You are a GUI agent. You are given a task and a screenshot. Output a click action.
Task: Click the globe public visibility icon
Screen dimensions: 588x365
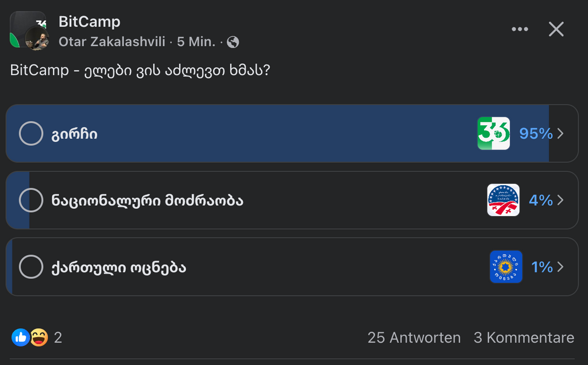pos(231,42)
